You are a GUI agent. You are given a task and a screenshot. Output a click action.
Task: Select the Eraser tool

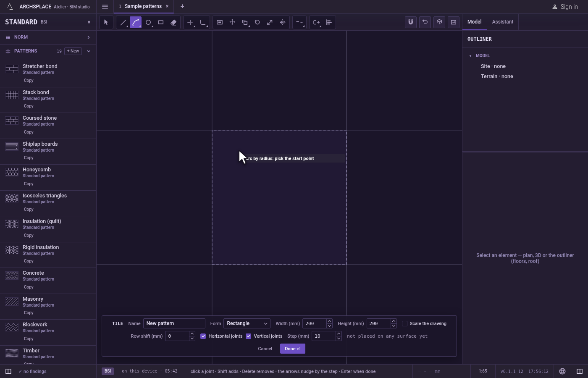point(173,22)
